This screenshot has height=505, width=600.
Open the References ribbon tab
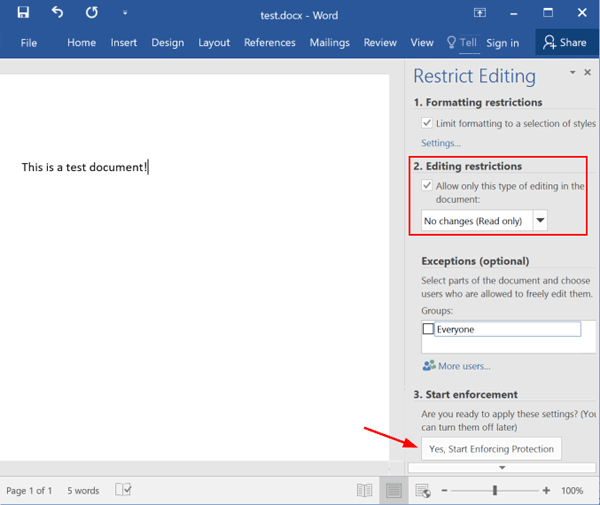pyautogui.click(x=270, y=43)
